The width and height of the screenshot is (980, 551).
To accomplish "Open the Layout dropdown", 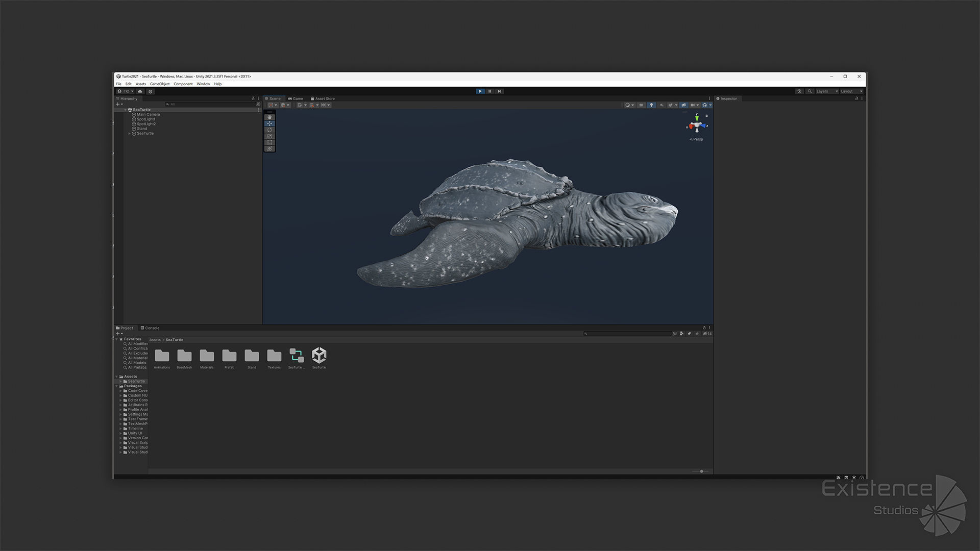I will pyautogui.click(x=851, y=91).
